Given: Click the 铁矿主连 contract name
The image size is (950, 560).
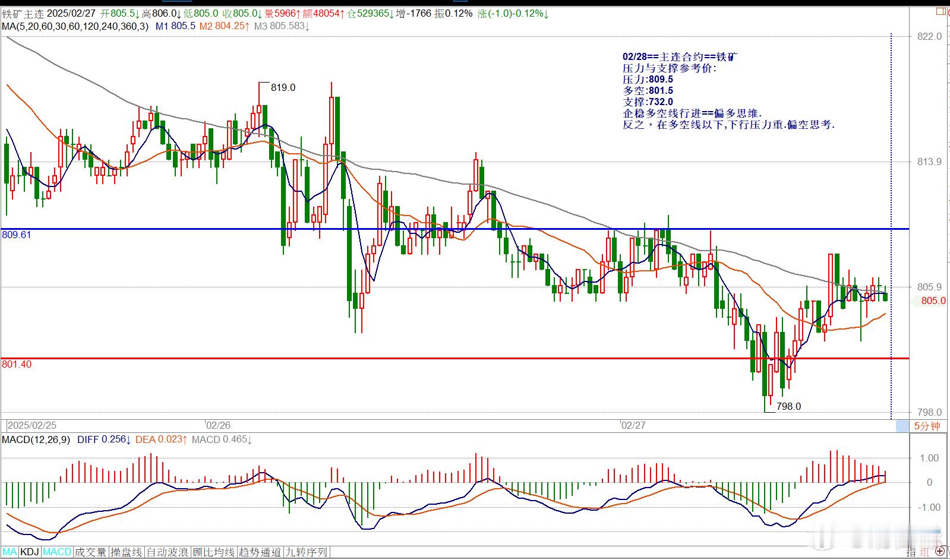Looking at the screenshot, I should (x=22, y=13).
